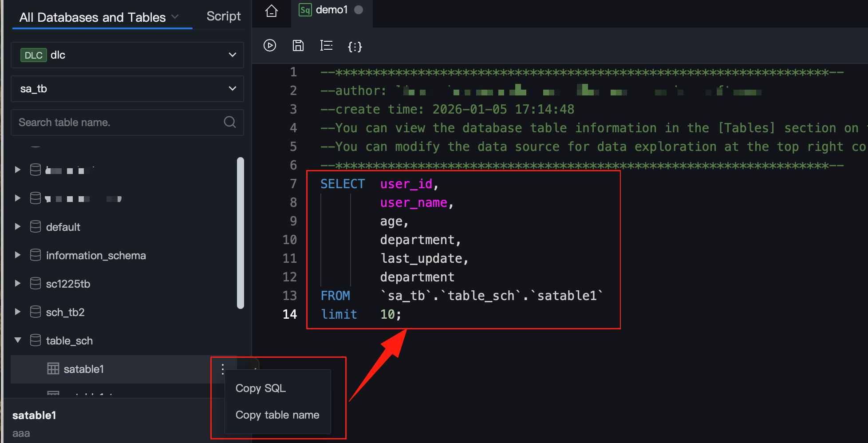Switch to the Script tab
The image size is (868, 443).
(223, 16)
